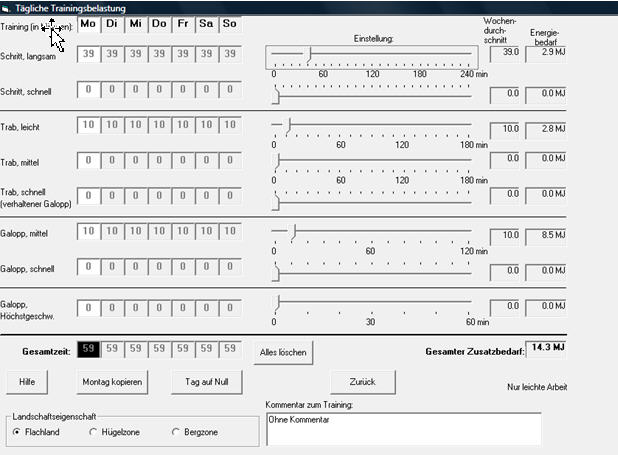Viewport: 618px width, 455px height.
Task: Click the Hilfe button
Action: coord(26,382)
